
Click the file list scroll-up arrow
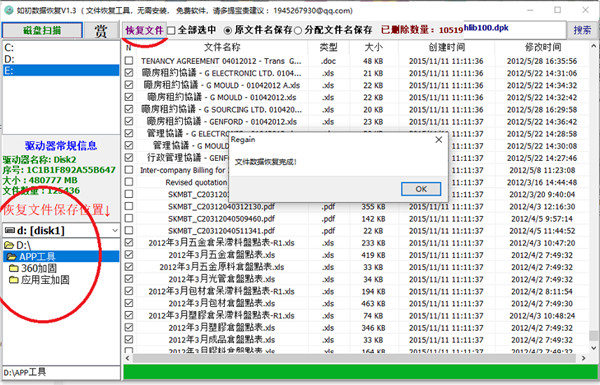593,46
